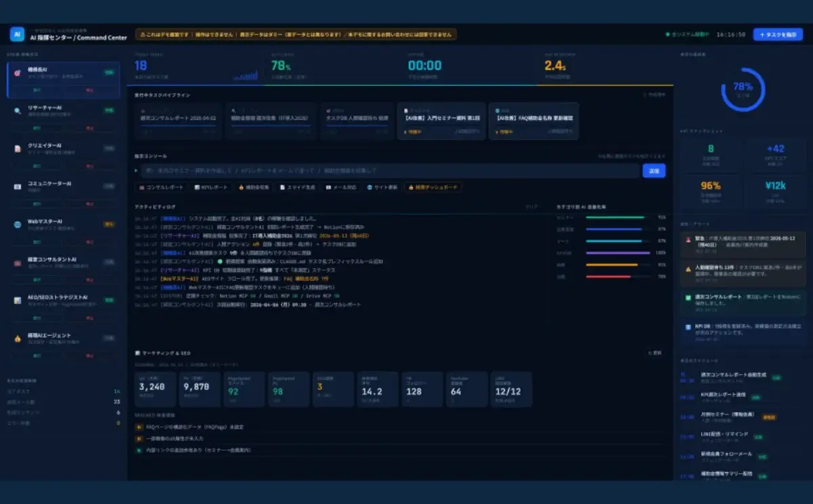Click the warning icon on 人間確認待ち 13件 alert

[688, 268]
